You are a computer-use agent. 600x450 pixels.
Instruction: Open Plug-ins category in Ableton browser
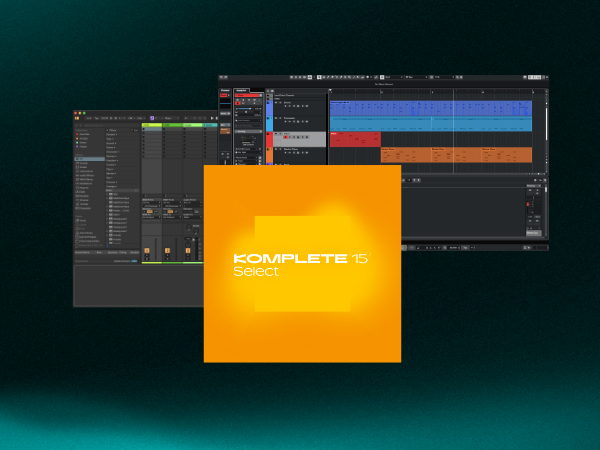click(x=83, y=188)
